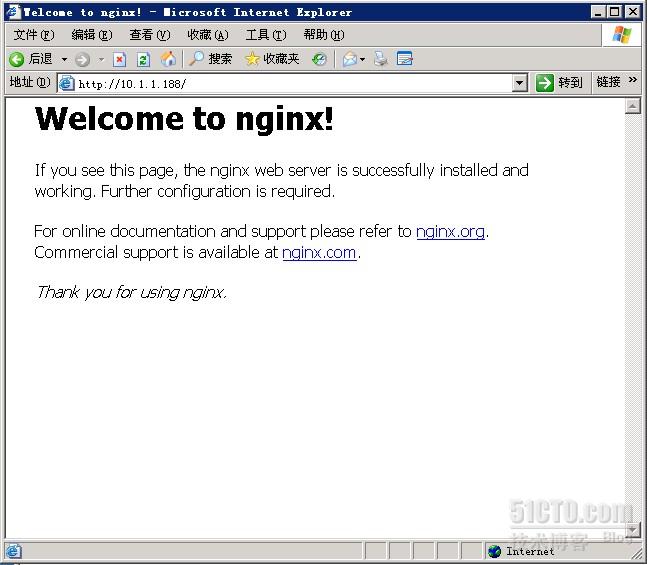Click the Windows flag logo

point(621,35)
